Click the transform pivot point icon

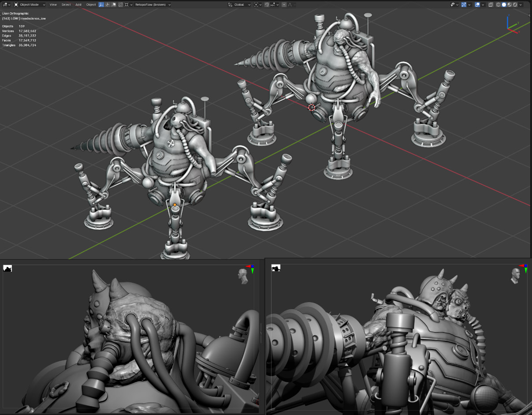tap(257, 4)
